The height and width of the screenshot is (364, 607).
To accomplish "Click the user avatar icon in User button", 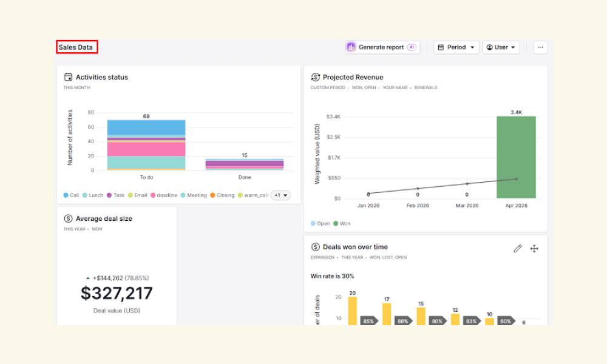I will tap(490, 47).
